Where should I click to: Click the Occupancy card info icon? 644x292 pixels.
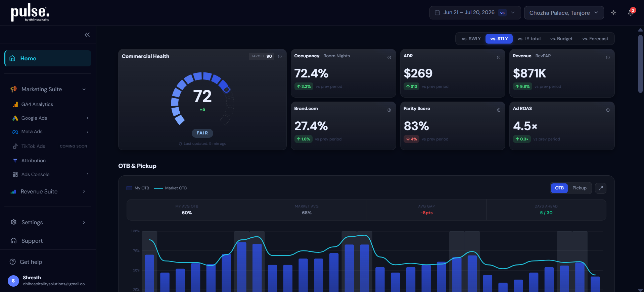coord(389,57)
